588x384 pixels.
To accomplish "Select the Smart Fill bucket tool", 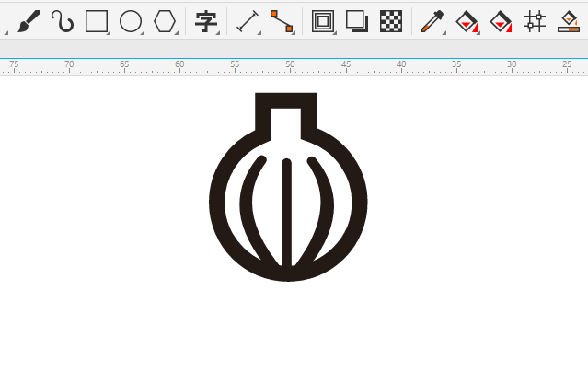I will click(501, 21).
